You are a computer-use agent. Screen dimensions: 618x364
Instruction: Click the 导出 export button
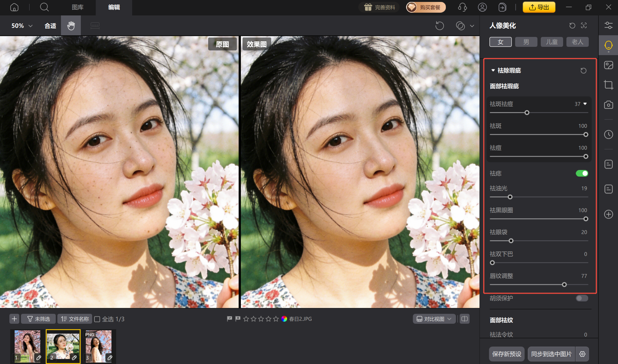point(539,7)
